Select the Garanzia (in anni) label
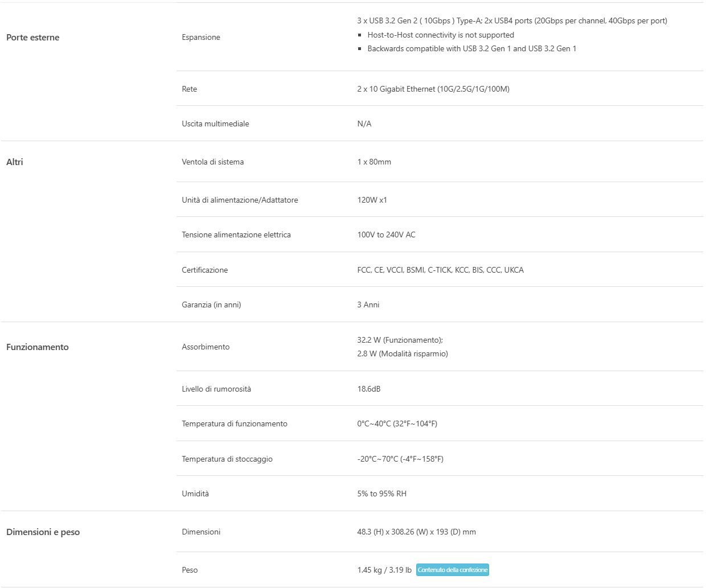Screen dimensions: 714x588 click(211, 305)
